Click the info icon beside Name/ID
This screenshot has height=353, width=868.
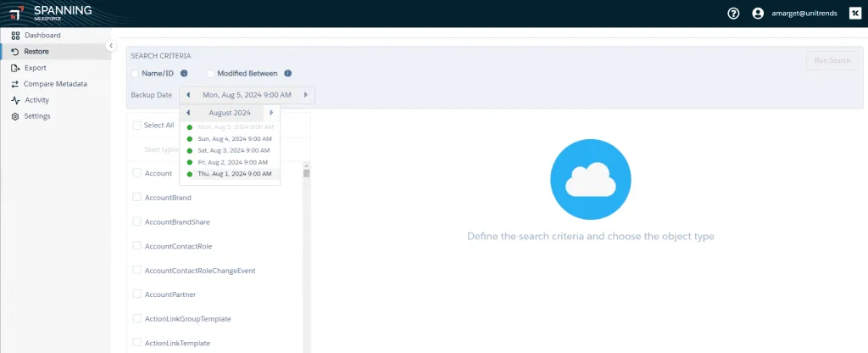[x=184, y=74]
